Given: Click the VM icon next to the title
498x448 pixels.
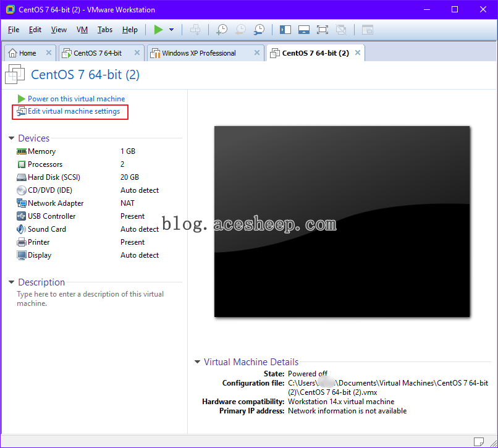Looking at the screenshot, I should point(15,74).
